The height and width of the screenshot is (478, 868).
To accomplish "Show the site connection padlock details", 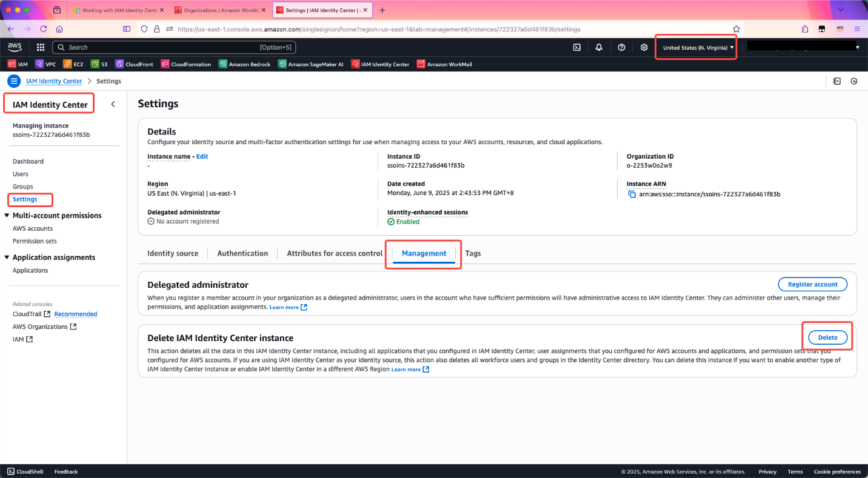I will pos(156,28).
